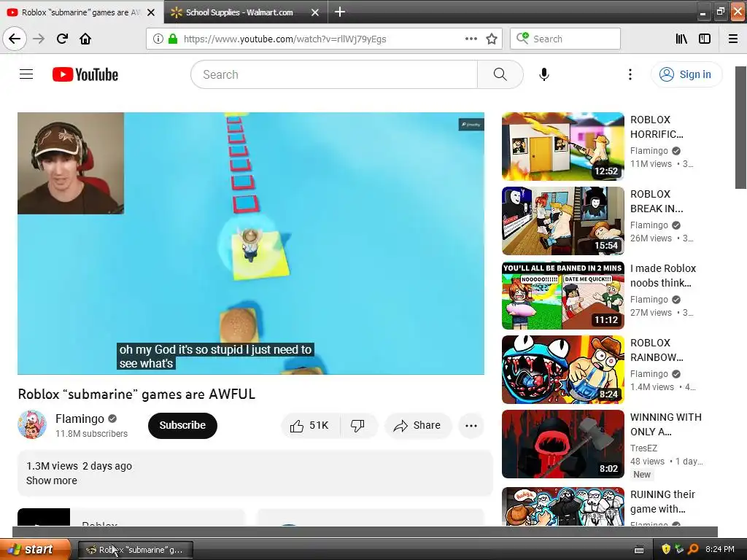The image size is (747, 560).
Task: Open YOU'LL ALL BE BANNED thumbnail video
Action: coord(562,295)
